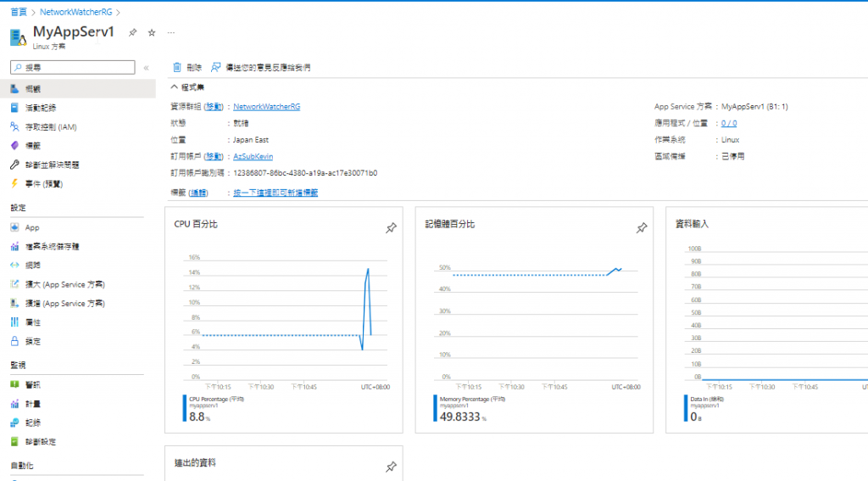Open the AzSubKevin subscription link
The height and width of the screenshot is (481, 868).
(x=253, y=156)
